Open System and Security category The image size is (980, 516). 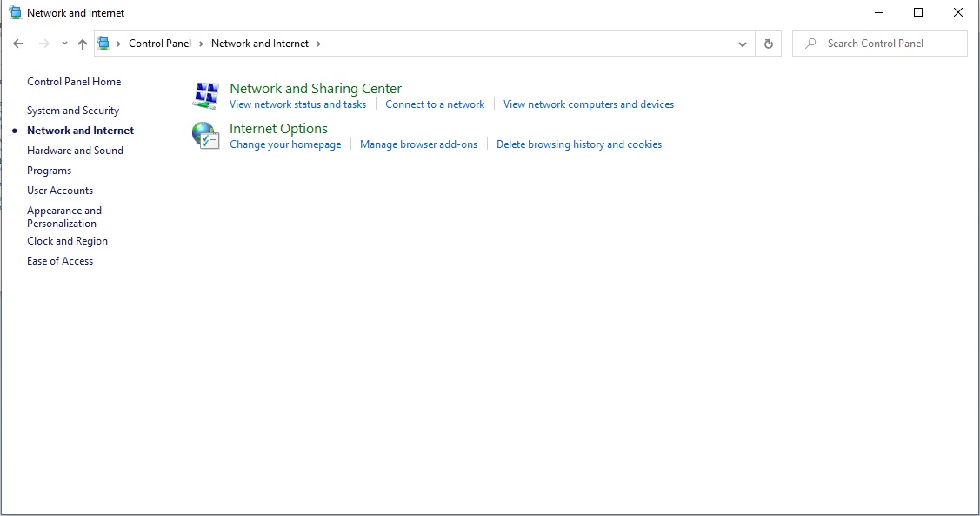(x=73, y=111)
